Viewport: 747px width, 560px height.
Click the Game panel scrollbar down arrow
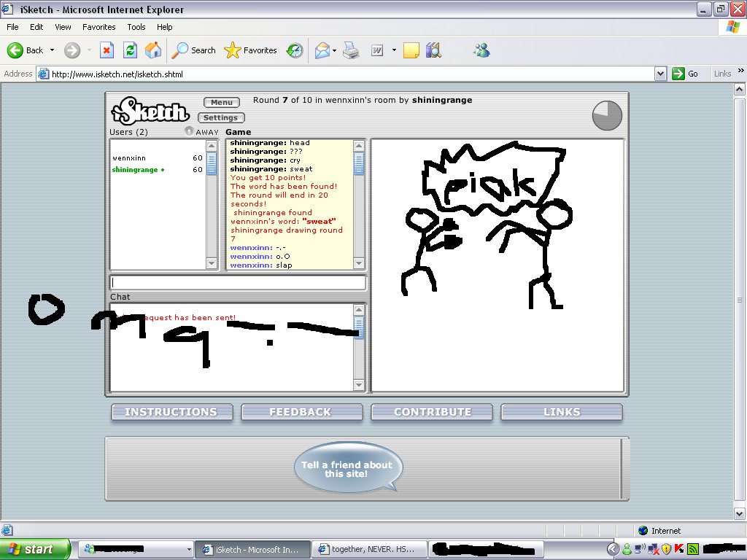click(359, 263)
